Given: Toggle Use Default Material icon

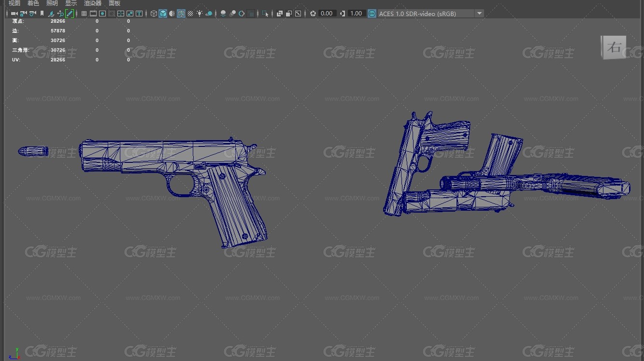Looking at the screenshot, I should (172, 14).
